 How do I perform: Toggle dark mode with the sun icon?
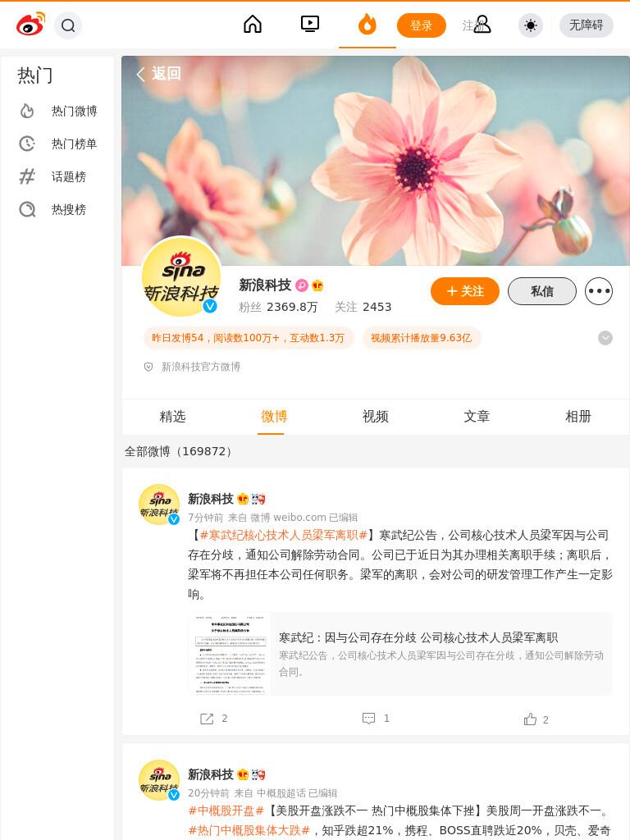click(x=531, y=25)
